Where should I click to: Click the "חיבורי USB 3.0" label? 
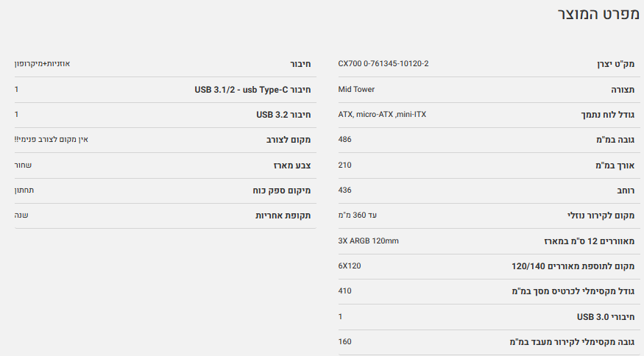tap(605, 316)
